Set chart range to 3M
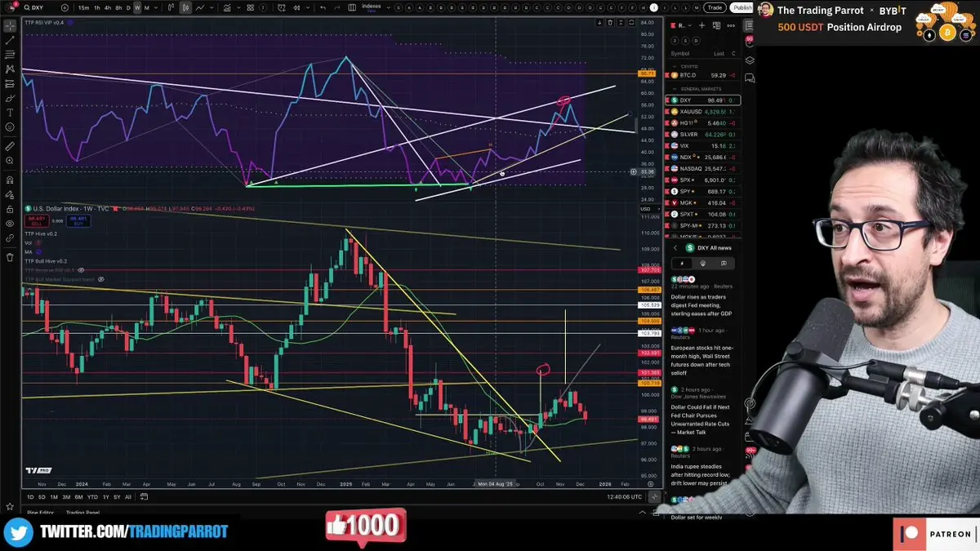 click(x=66, y=497)
